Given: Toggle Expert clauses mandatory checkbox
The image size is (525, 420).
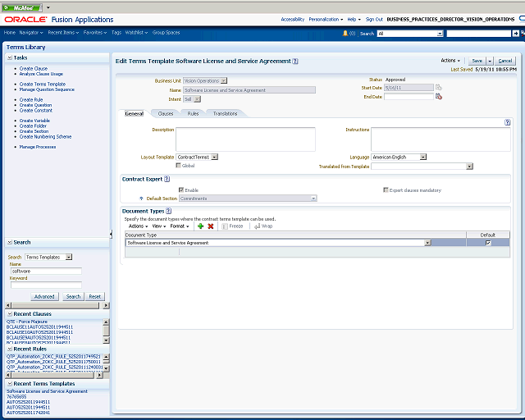Looking at the screenshot, I should [x=386, y=190].
